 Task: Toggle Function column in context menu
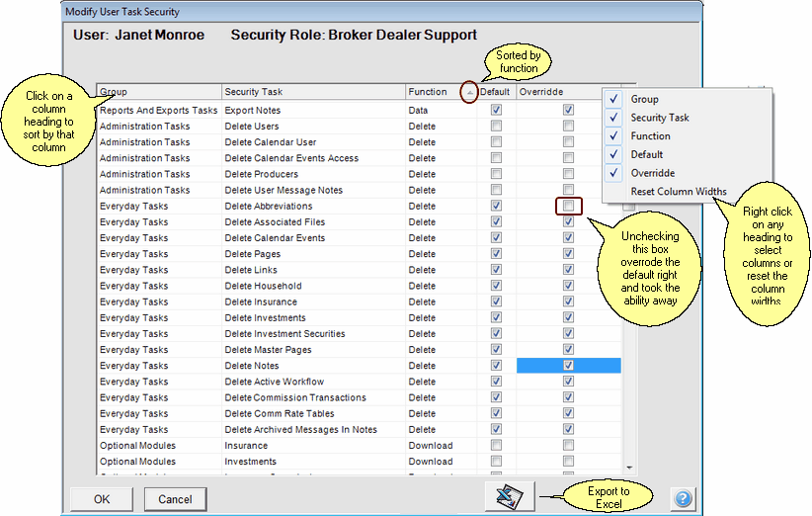tap(687, 136)
